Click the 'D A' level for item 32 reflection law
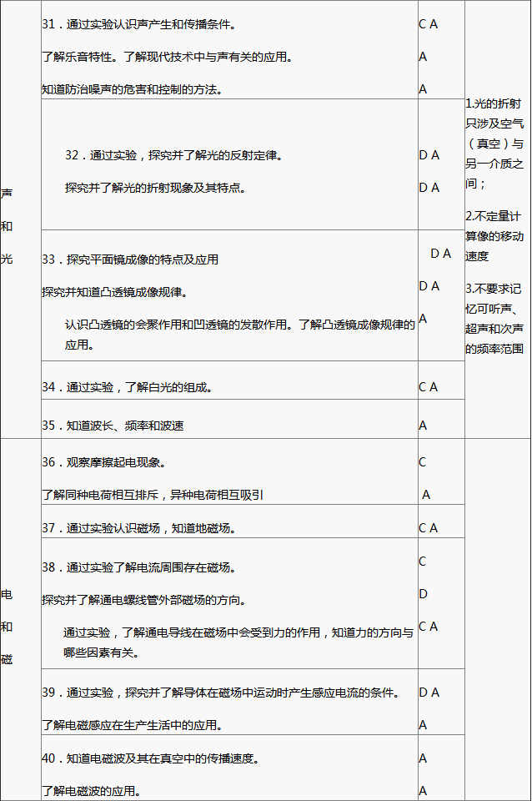This screenshot has height=801, width=532. (x=429, y=155)
